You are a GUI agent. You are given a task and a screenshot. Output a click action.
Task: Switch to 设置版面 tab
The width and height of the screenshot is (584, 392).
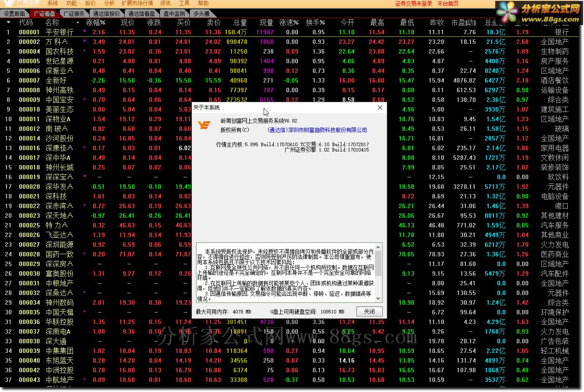tap(15, 14)
